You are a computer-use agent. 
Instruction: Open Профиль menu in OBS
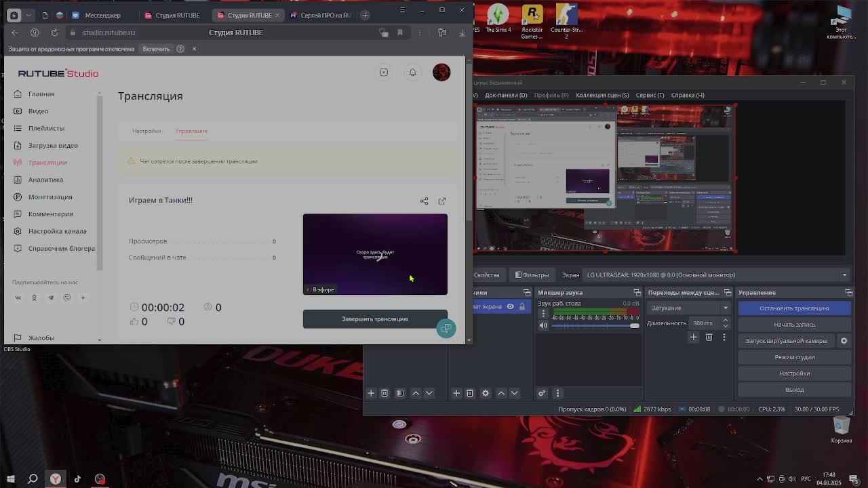551,95
